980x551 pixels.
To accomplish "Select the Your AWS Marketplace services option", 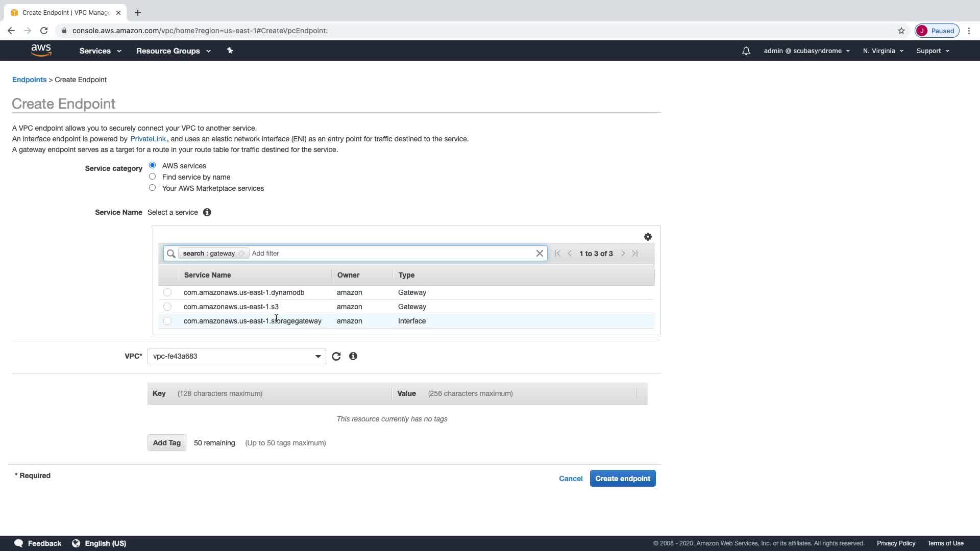I will pyautogui.click(x=152, y=188).
